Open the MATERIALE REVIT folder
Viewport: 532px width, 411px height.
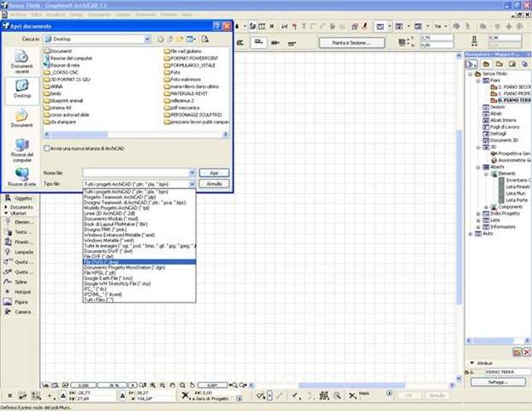(x=186, y=93)
